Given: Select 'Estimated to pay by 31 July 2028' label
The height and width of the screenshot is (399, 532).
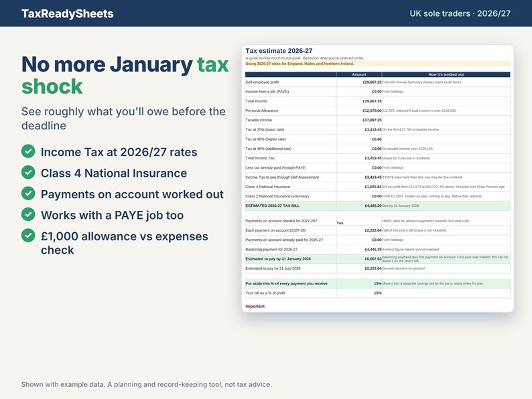Looking at the screenshot, I should 273,268.
